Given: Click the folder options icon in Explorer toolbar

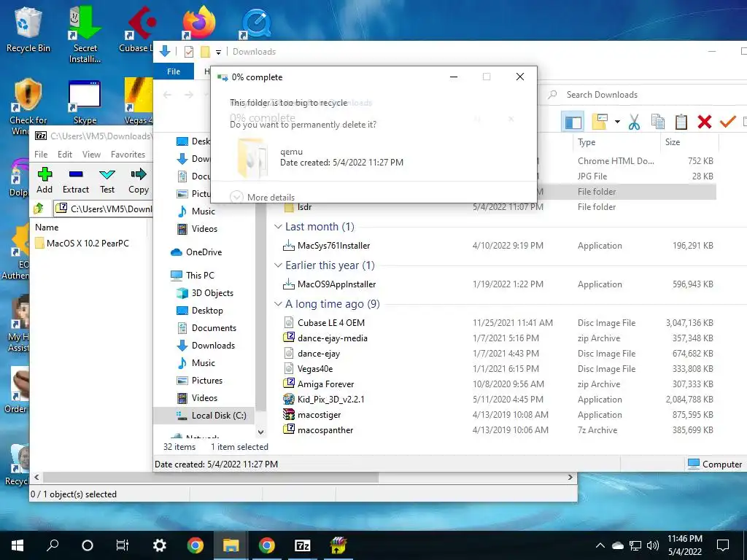Looking at the screenshot, I should 600,122.
